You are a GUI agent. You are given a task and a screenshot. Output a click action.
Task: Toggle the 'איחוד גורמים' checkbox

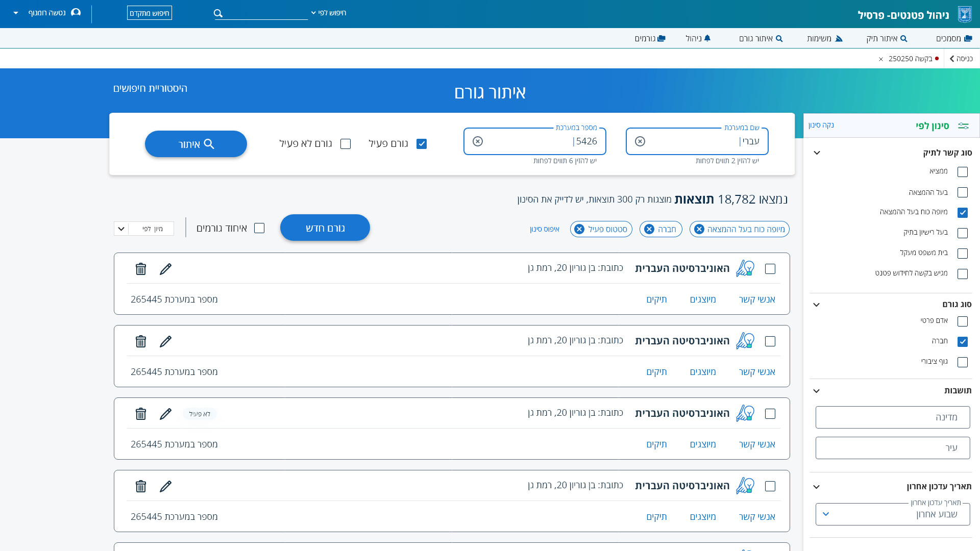(x=259, y=228)
